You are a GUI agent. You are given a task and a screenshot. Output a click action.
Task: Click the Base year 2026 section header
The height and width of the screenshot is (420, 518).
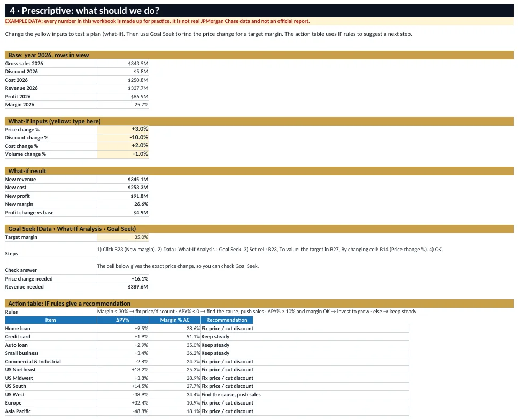click(x=259, y=55)
